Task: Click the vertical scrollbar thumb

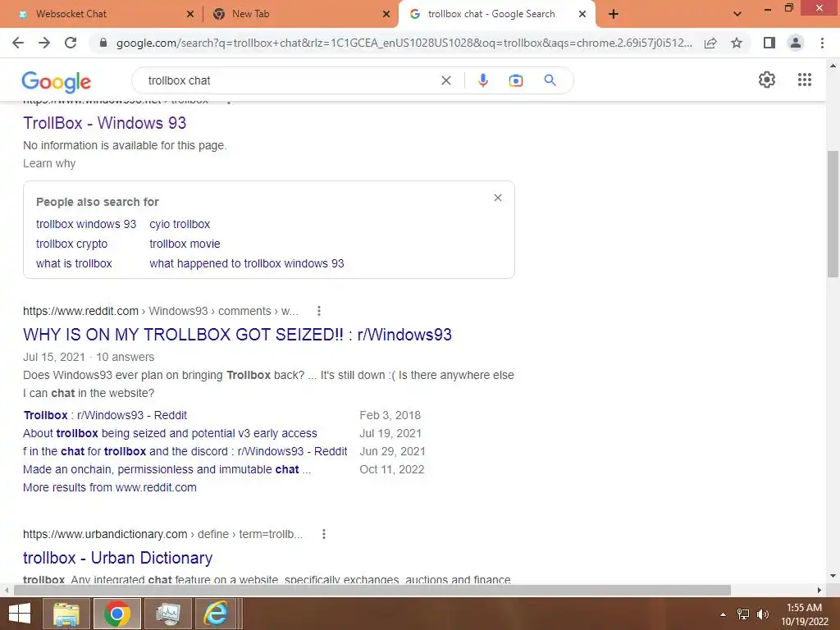Action: tap(833, 214)
